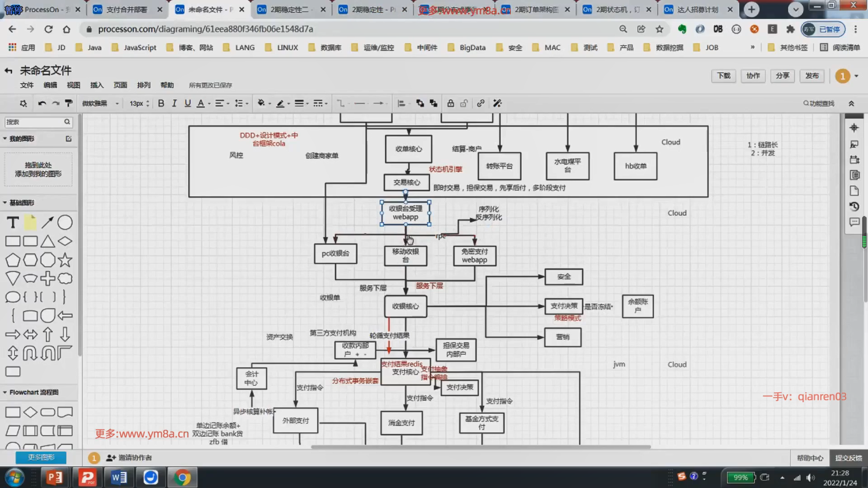Select the format painter brush tool
Viewport: 868px width, 488px height.
[x=69, y=103]
